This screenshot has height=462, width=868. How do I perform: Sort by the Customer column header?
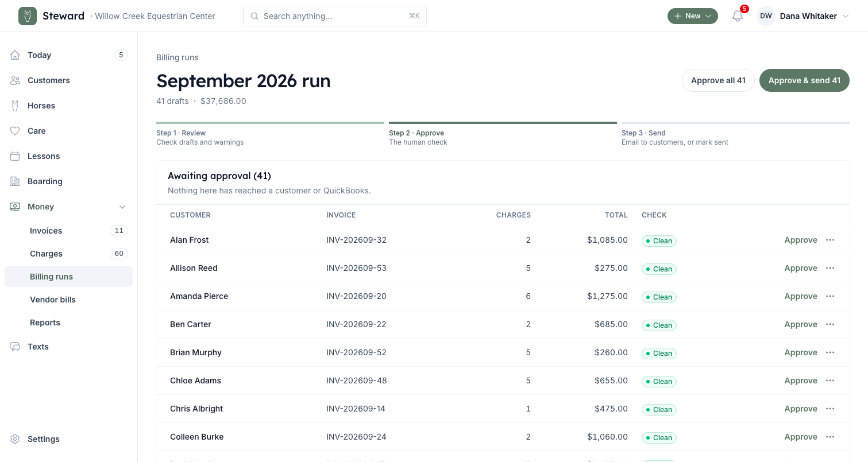(190, 215)
